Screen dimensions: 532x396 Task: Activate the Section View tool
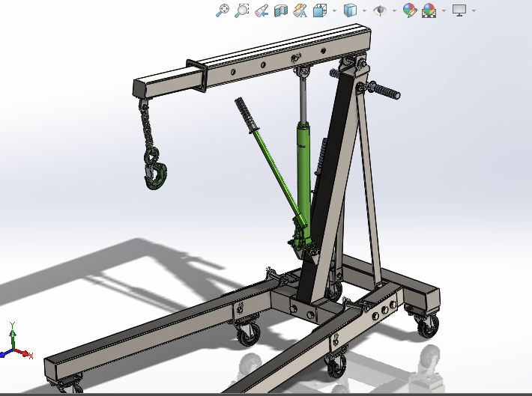click(281, 10)
